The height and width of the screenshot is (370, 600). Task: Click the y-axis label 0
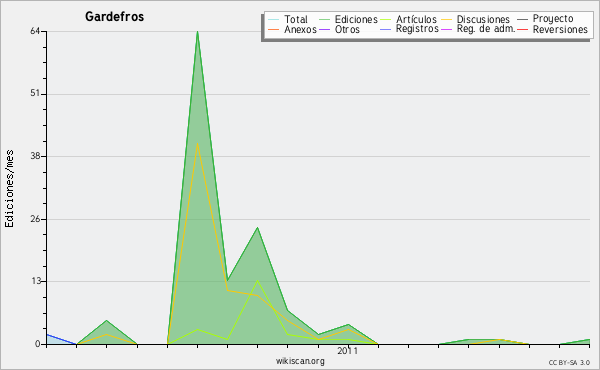pos(38,344)
